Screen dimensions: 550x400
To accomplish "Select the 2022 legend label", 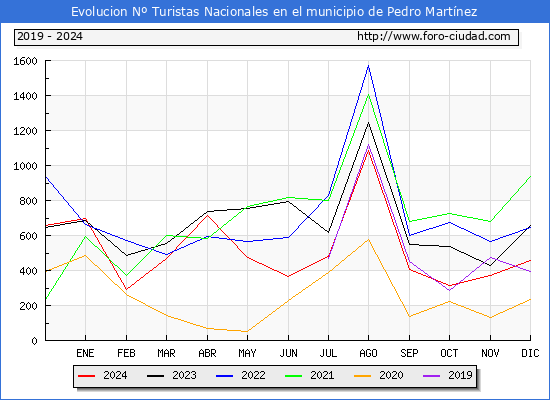I will [x=253, y=375].
